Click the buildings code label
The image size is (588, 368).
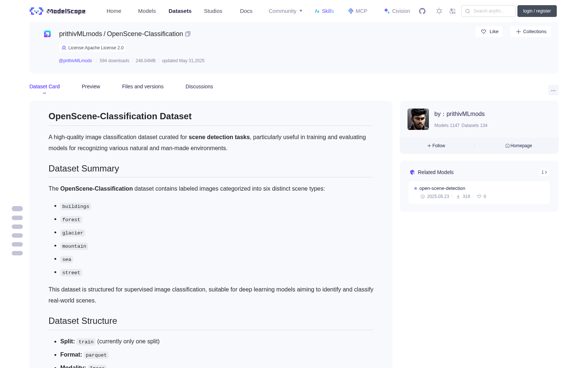click(x=76, y=206)
